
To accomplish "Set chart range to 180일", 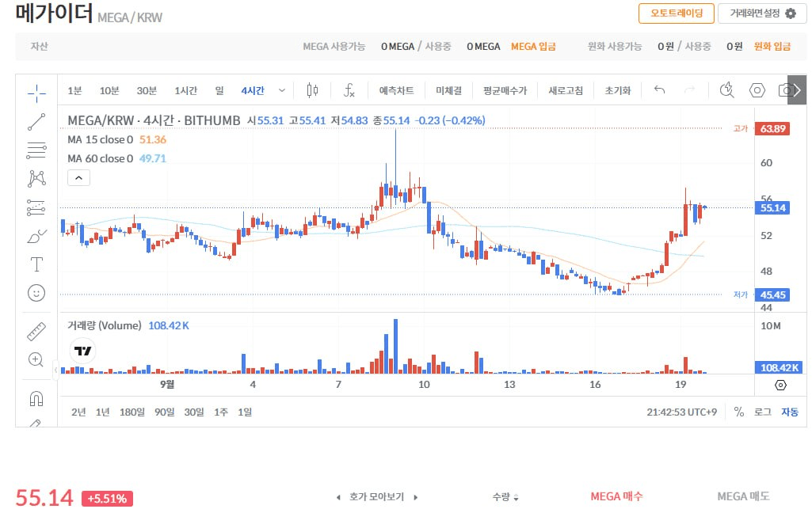I will pos(132,412).
